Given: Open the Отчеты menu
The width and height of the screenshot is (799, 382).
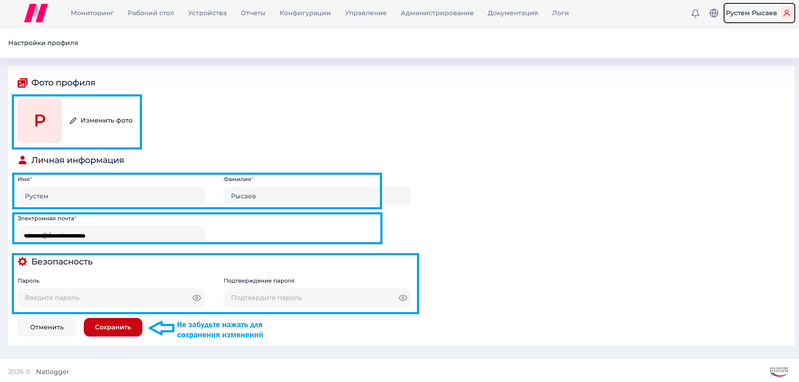Looking at the screenshot, I should click(253, 13).
